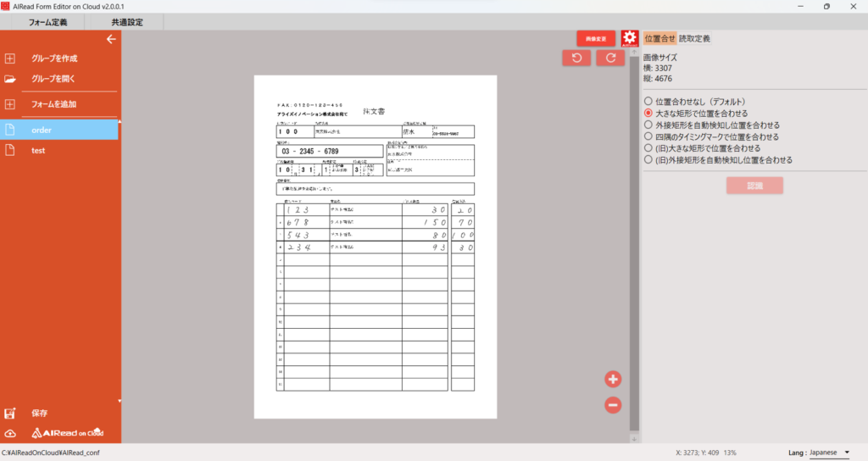The image size is (868, 461).
Task: Zoom in with the plus button
Action: pyautogui.click(x=614, y=379)
